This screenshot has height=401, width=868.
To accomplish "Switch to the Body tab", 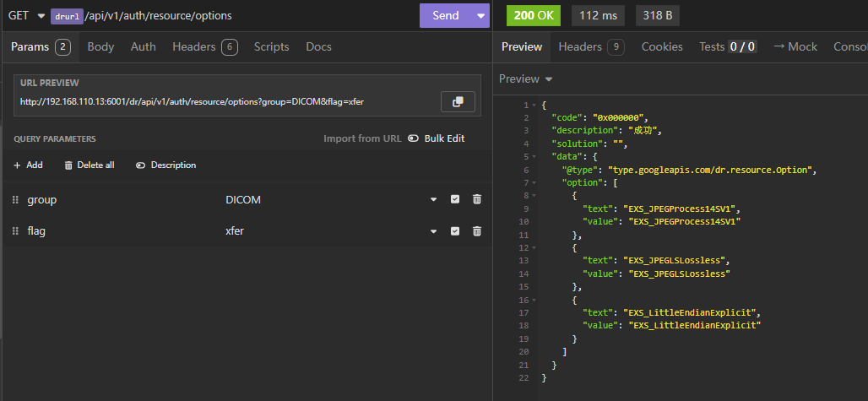I will (100, 47).
